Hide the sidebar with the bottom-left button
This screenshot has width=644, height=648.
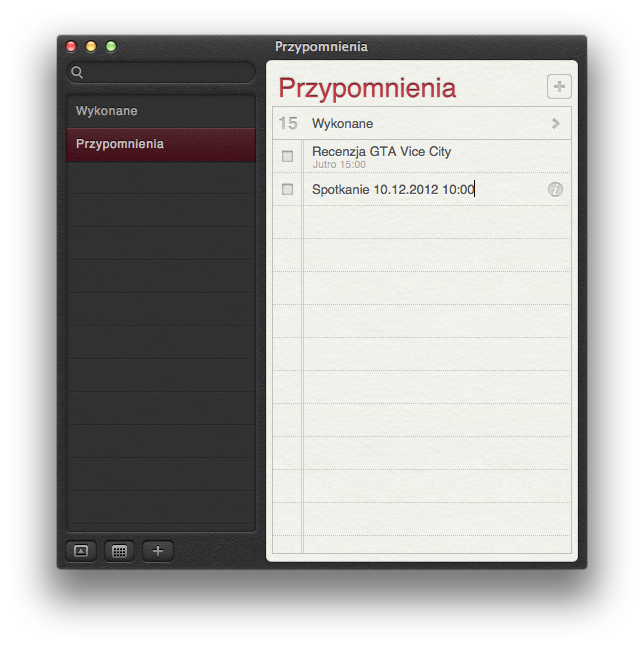coord(81,551)
